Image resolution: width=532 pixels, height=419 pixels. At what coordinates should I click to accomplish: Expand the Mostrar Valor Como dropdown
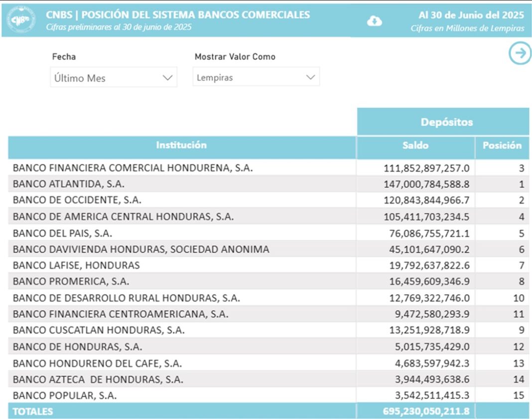[256, 77]
